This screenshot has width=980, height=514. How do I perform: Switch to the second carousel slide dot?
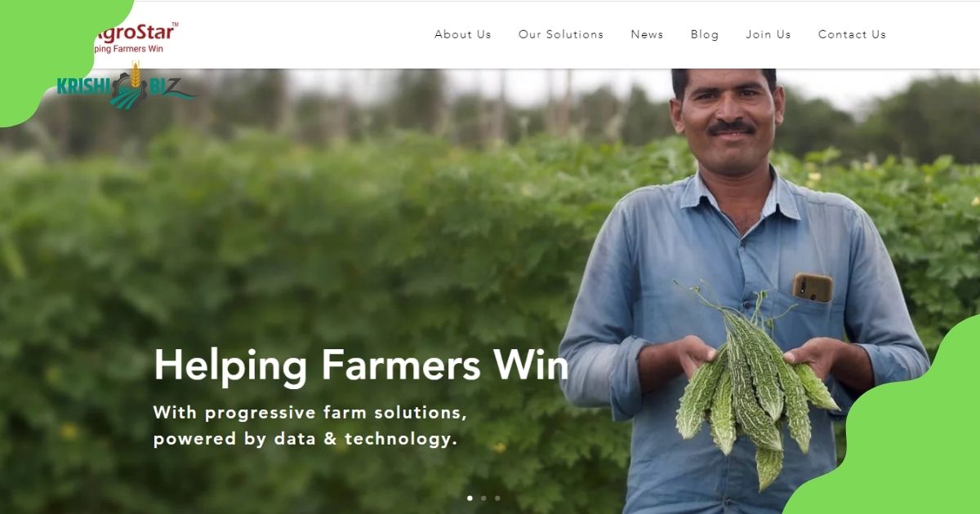483,498
